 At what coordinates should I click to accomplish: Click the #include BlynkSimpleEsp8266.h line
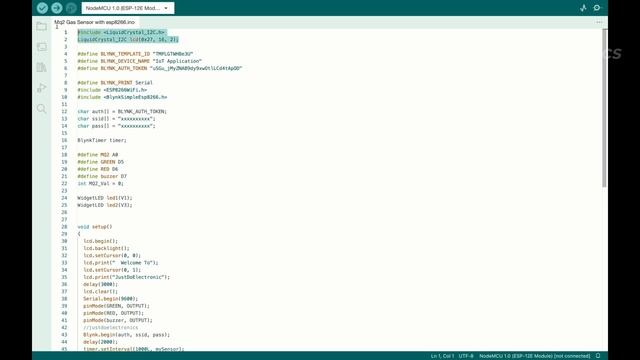tap(122, 97)
